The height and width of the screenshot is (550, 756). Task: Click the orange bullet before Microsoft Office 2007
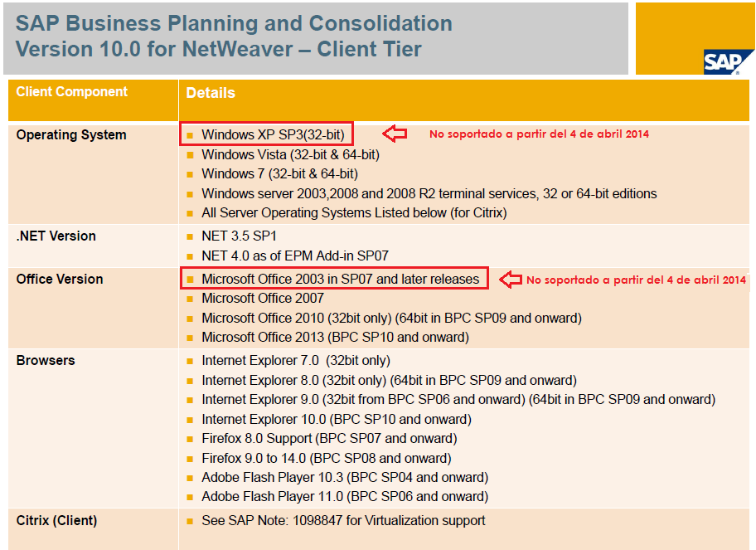(190, 299)
